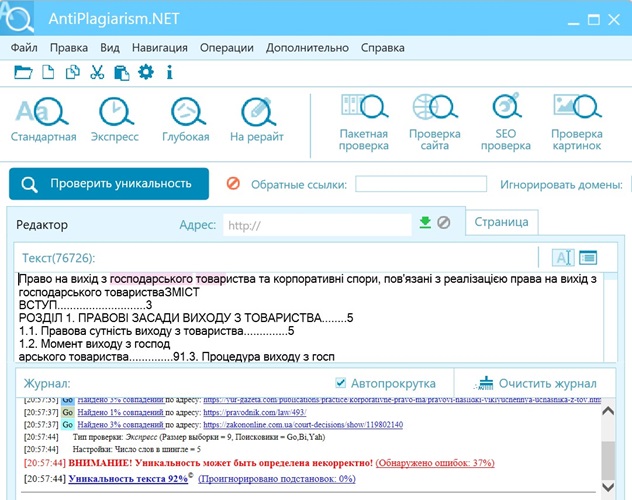Viewport: 632px width, 500px height.
Task: Open the Правка menu
Action: (x=69, y=48)
